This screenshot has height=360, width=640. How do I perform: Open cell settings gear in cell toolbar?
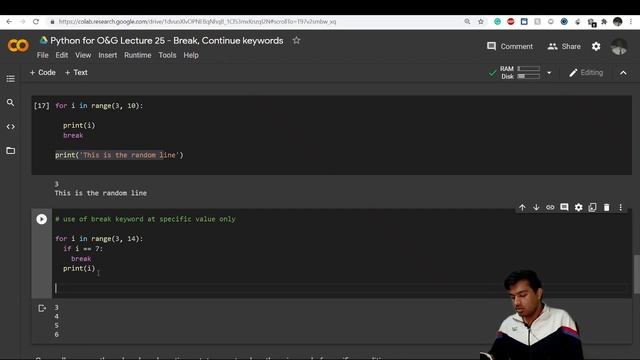(578, 207)
